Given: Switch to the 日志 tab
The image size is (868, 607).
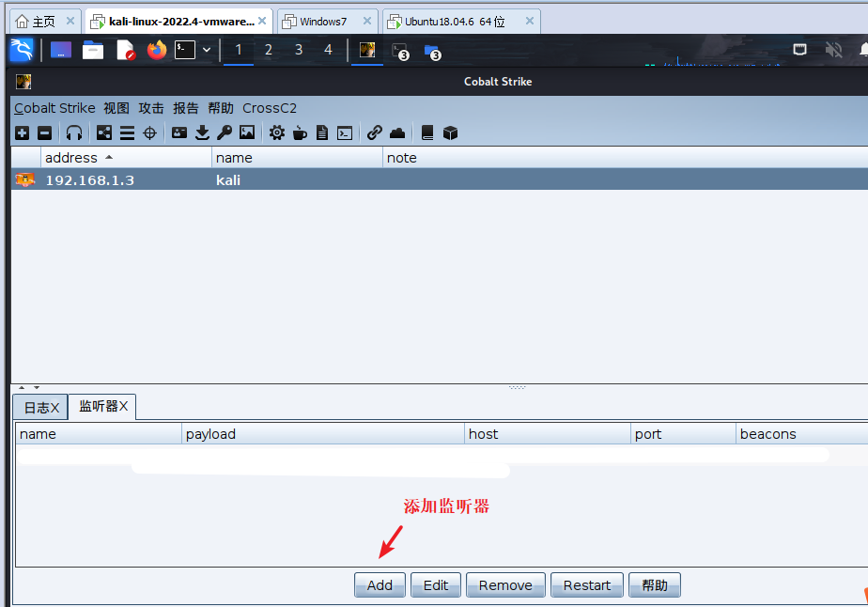Looking at the screenshot, I should point(40,407).
